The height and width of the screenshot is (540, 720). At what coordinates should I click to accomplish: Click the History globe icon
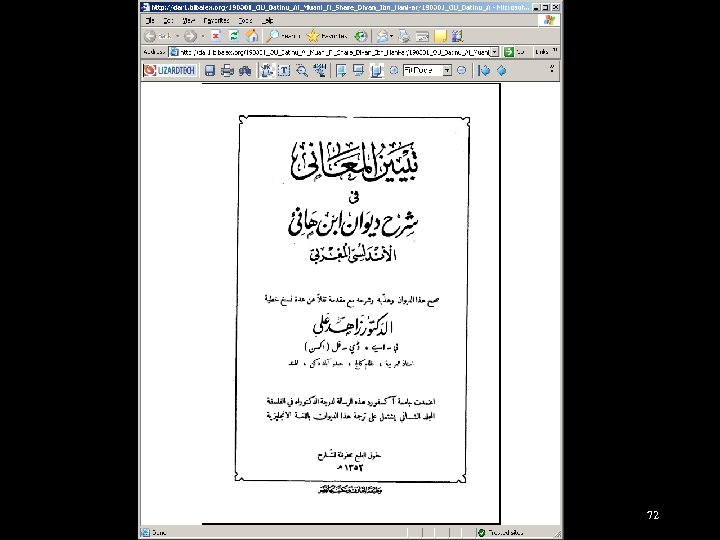pos(361,36)
